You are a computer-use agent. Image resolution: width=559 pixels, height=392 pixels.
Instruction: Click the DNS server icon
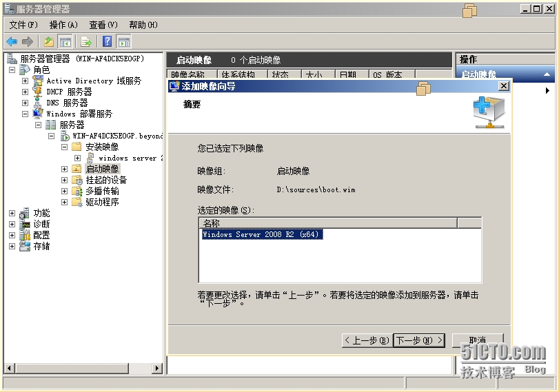(37, 103)
